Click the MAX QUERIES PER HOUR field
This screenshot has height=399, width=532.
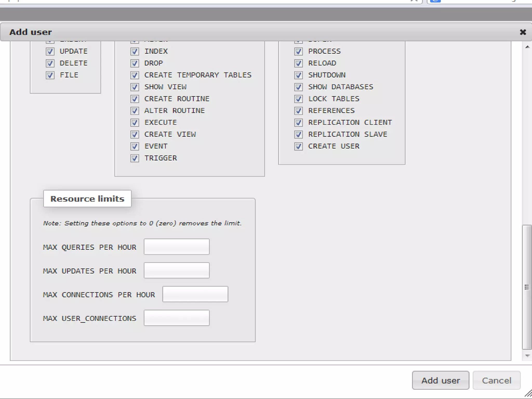click(x=177, y=247)
